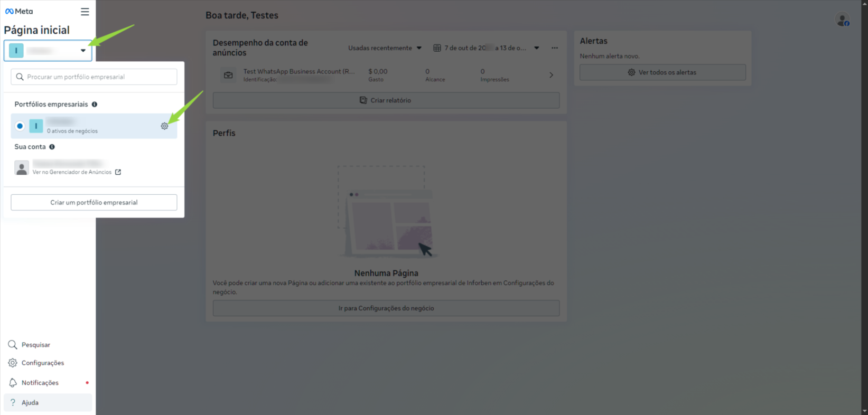
Task: Open three-dot options menu in ad performance card
Action: pos(555,48)
